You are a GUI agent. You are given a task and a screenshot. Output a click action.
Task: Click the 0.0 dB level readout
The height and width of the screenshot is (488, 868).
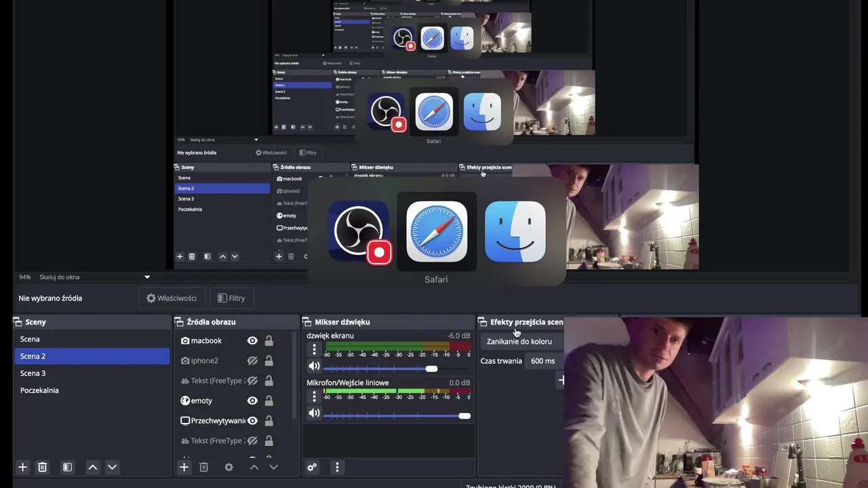point(460,383)
